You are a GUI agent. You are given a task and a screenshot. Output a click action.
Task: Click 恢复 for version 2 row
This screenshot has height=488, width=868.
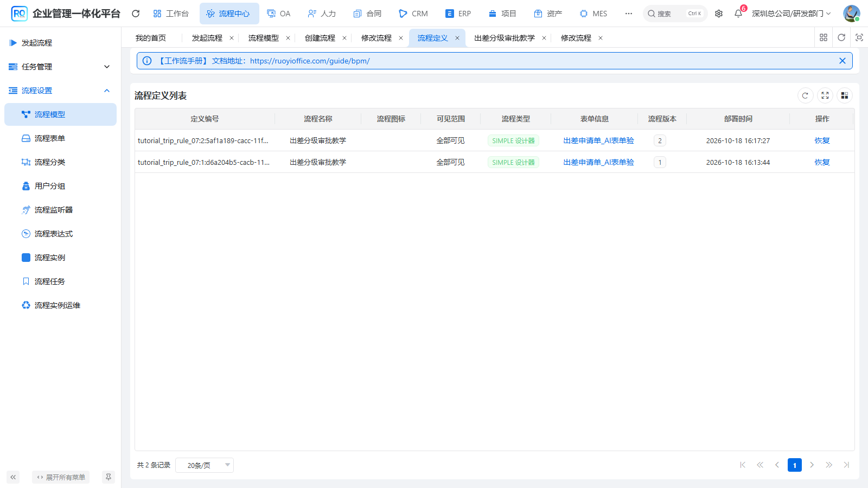pyautogui.click(x=822, y=140)
